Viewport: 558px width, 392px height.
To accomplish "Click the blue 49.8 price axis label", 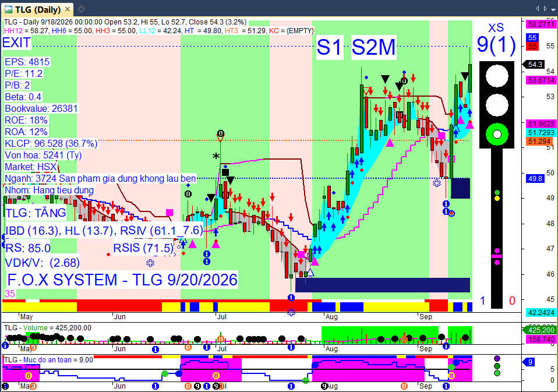I will click(535, 179).
